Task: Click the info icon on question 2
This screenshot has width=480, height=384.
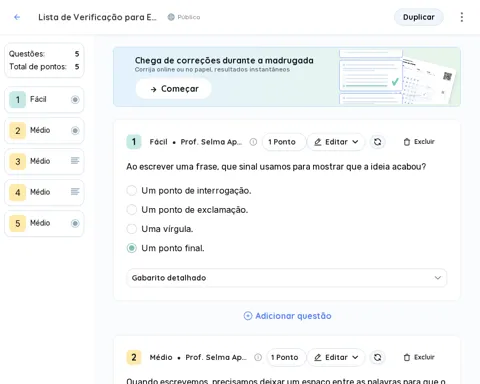Action: pyautogui.click(x=258, y=357)
